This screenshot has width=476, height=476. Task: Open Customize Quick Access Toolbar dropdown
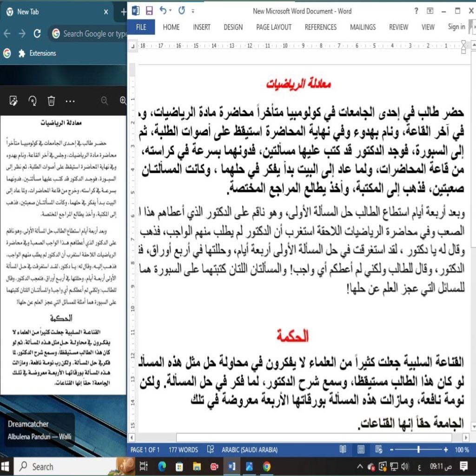click(x=193, y=11)
